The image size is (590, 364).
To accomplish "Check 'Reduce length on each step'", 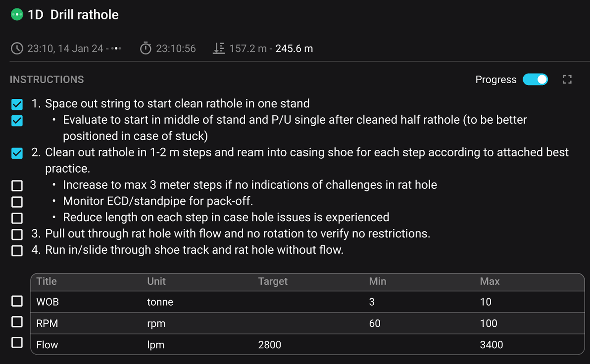I will click(x=17, y=218).
